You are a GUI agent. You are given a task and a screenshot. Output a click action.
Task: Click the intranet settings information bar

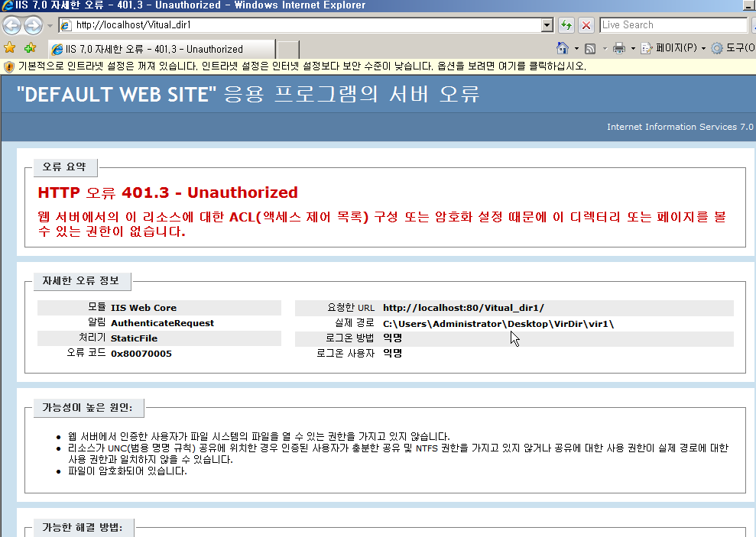[378, 66]
